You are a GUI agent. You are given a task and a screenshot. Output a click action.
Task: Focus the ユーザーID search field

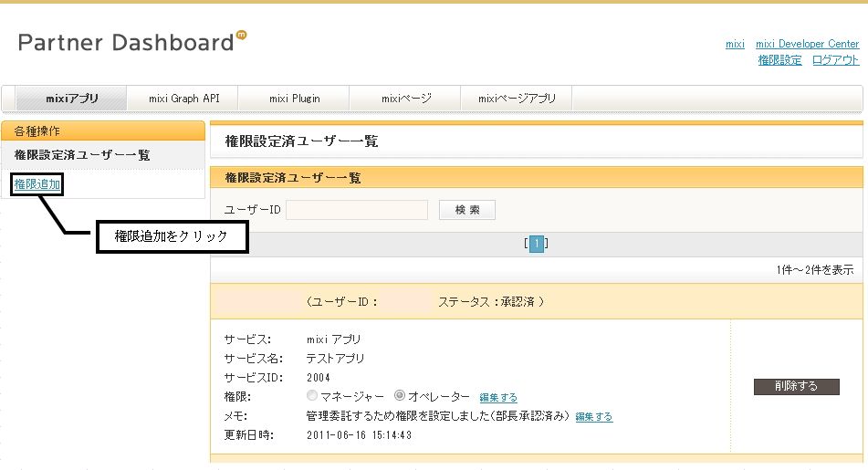357,210
